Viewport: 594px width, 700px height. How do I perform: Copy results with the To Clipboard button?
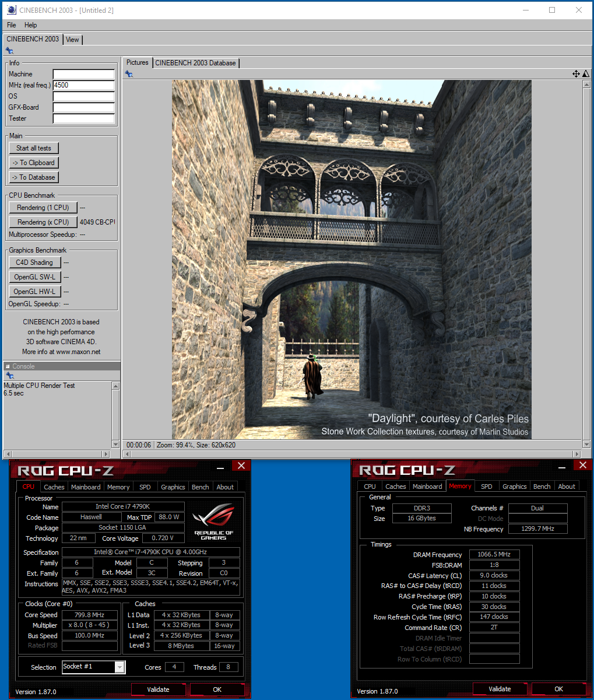pyautogui.click(x=34, y=163)
